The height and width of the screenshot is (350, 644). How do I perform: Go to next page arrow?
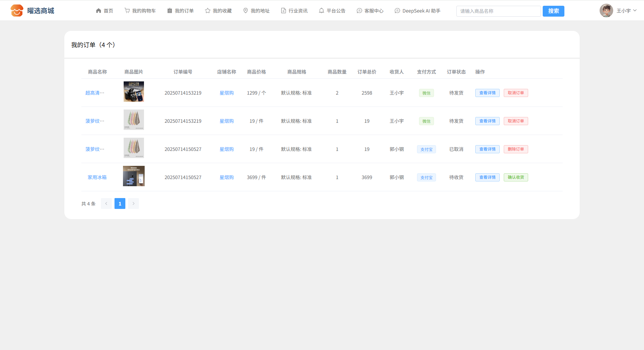(x=133, y=203)
